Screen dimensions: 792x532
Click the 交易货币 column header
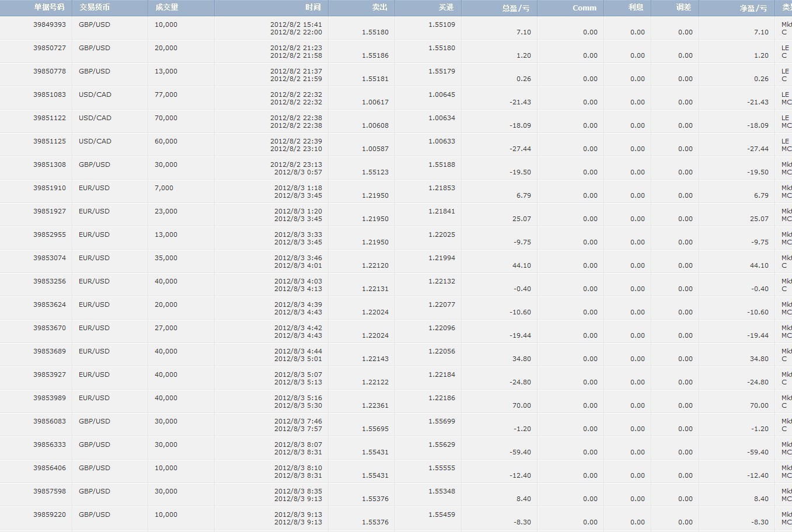click(x=110, y=8)
